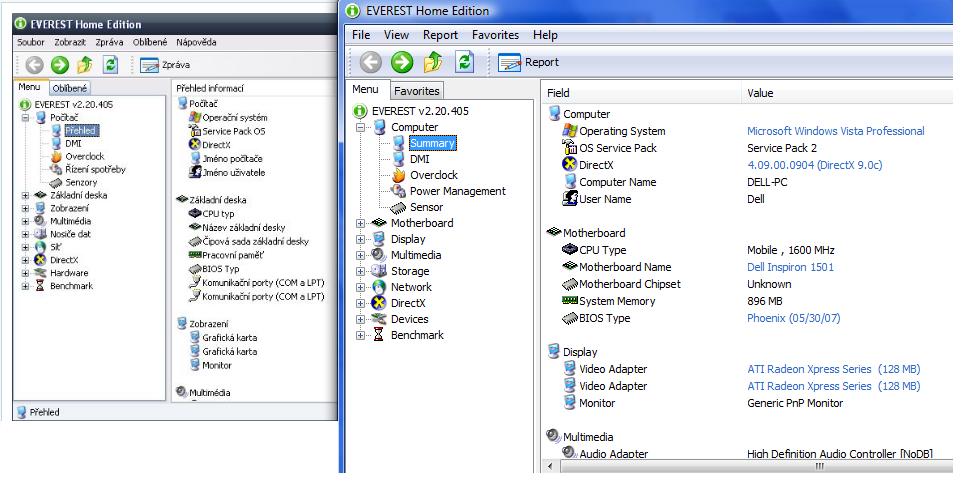
Task: Expand the Benchmark node in English tree
Action: [360, 336]
